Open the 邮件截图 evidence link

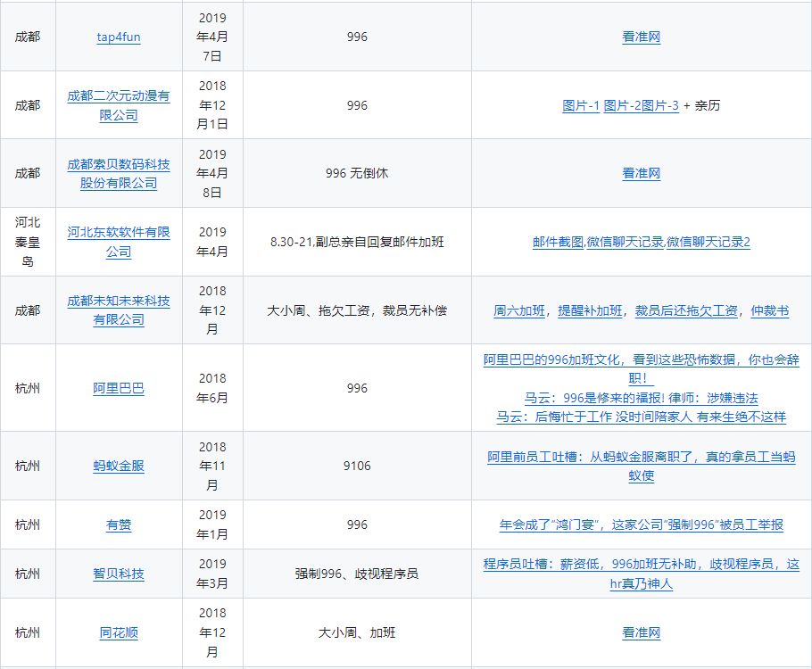coord(559,243)
